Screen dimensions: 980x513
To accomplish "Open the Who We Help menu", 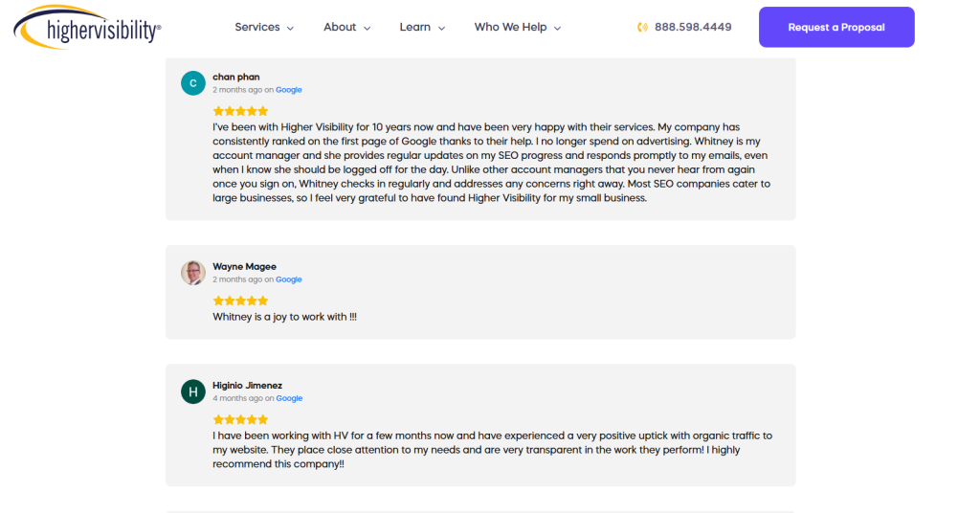I will [517, 28].
